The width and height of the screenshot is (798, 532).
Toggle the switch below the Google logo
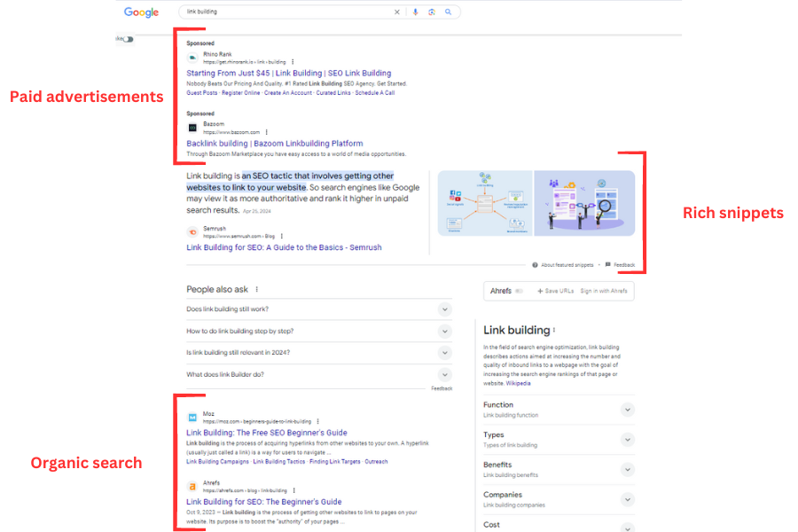[128, 39]
